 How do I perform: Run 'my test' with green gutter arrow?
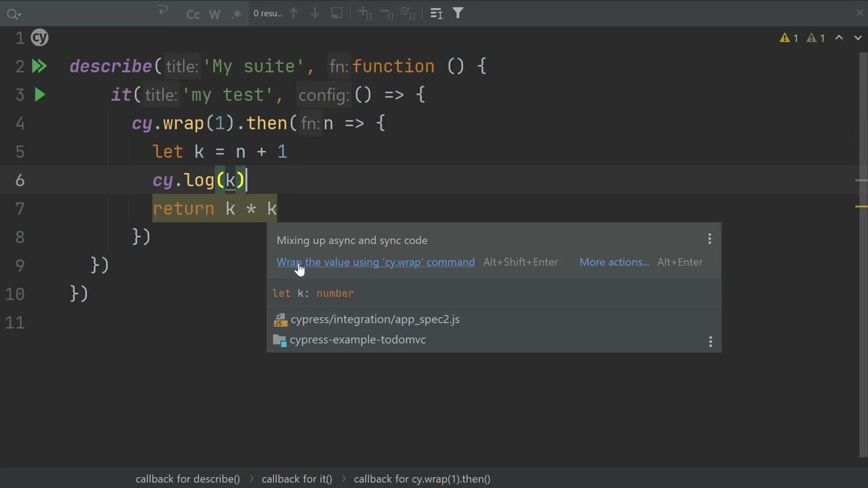[x=40, y=95]
